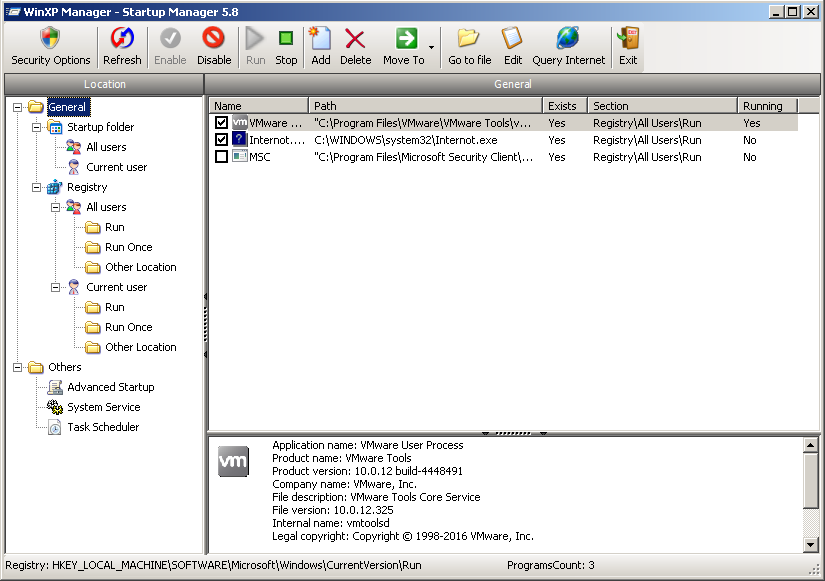Uncheck the VMware startup entry checkbox
This screenshot has width=825, height=581.
tap(222, 123)
